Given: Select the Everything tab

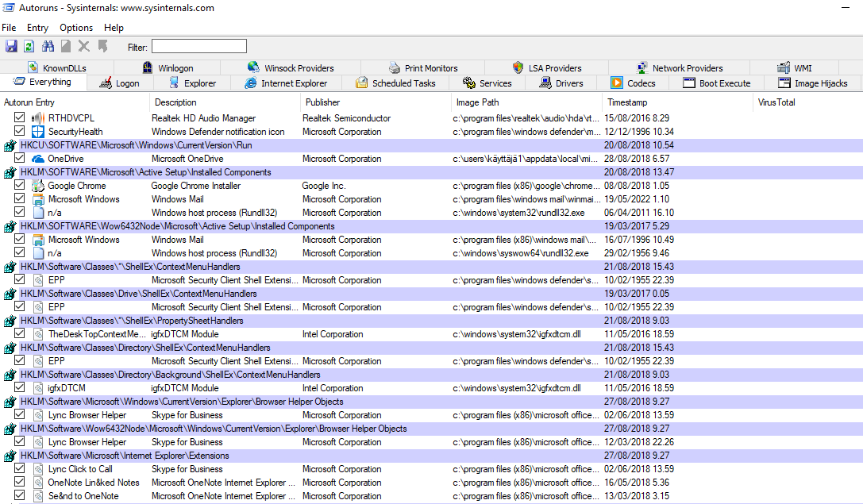Looking at the screenshot, I should (42, 82).
